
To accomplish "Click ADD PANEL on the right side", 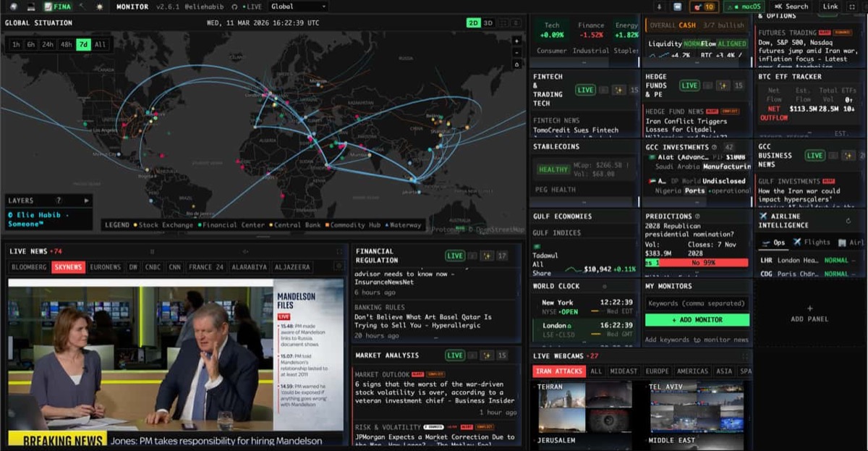I will pyautogui.click(x=808, y=316).
